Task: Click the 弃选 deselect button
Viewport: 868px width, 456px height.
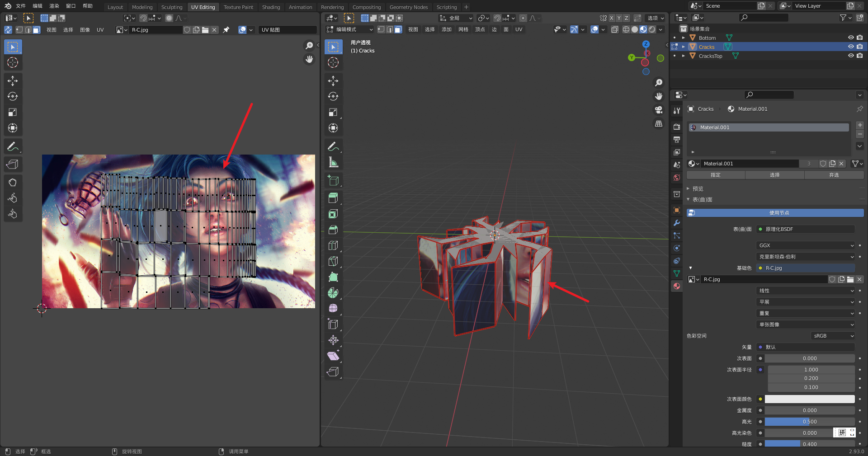Action: (834, 175)
